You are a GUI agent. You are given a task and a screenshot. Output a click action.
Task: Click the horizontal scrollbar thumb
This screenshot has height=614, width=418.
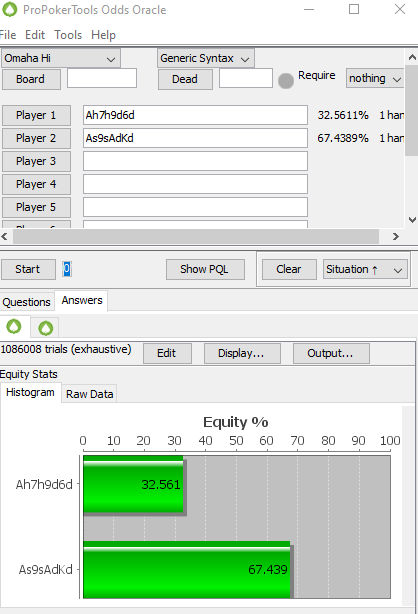(x=196, y=237)
